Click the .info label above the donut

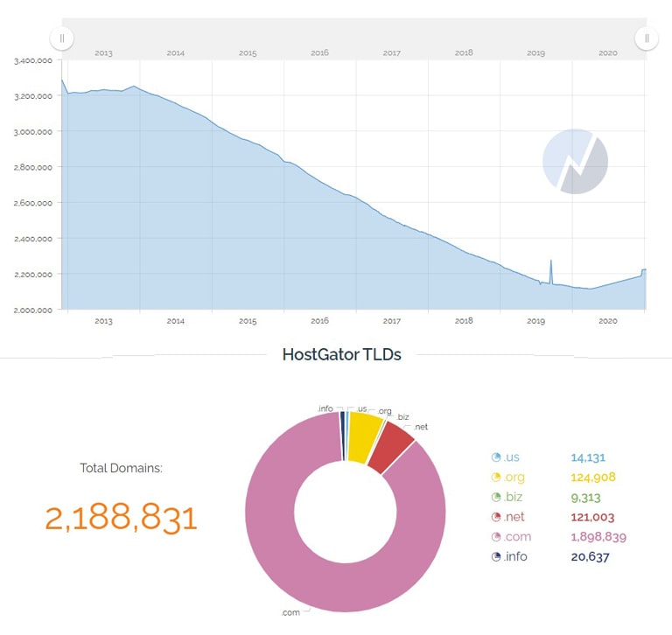[325, 408]
